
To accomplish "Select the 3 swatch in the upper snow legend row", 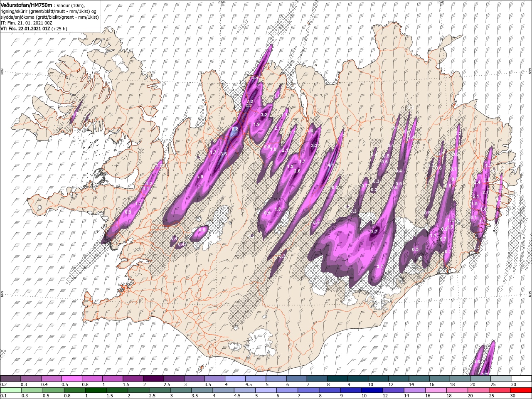I will click(x=195, y=379).
